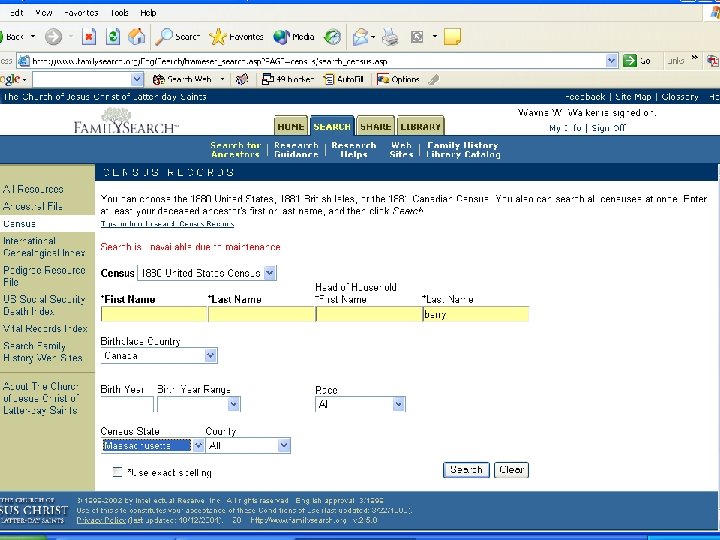Click the Birth Year input field
Image resolution: width=720 pixels, height=540 pixels.
[127, 404]
